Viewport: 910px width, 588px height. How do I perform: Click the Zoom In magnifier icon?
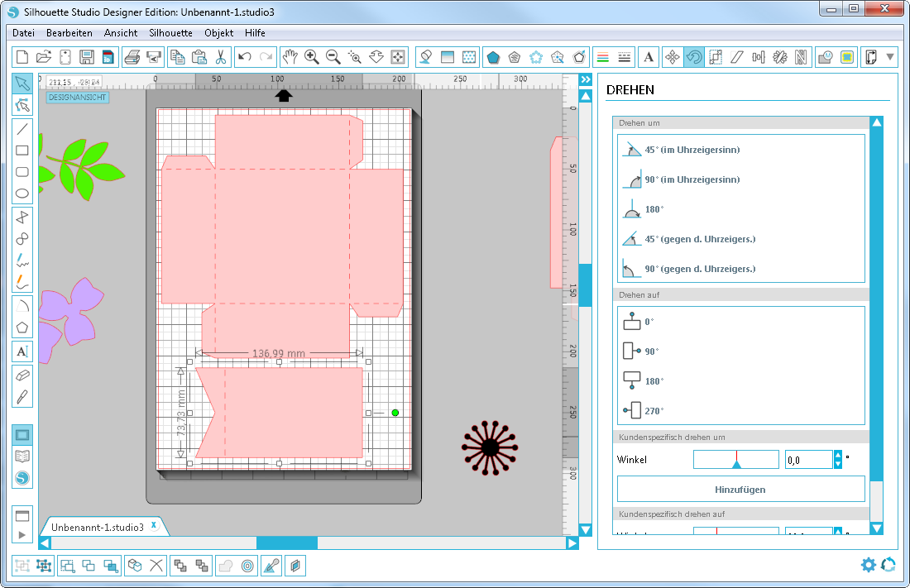click(x=312, y=57)
